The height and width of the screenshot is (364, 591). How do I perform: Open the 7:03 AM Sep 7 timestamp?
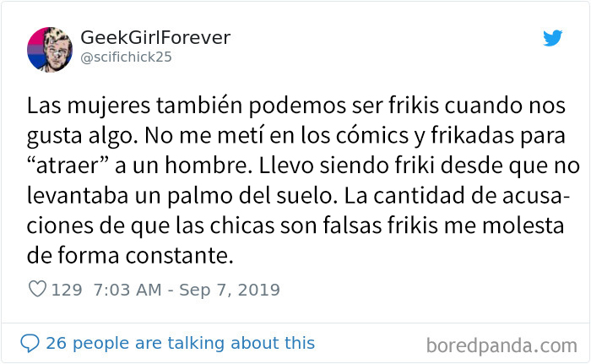(187, 290)
